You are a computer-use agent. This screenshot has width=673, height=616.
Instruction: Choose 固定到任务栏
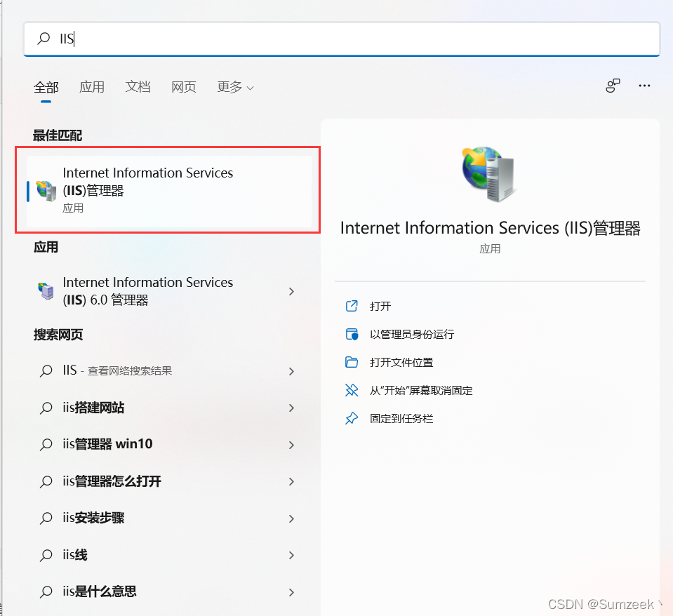(401, 419)
